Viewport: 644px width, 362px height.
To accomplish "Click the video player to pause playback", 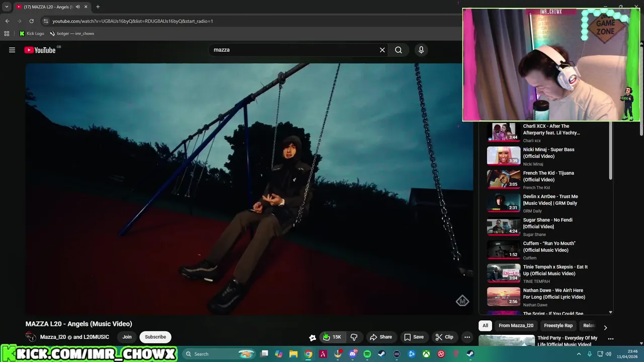I will (x=249, y=189).
